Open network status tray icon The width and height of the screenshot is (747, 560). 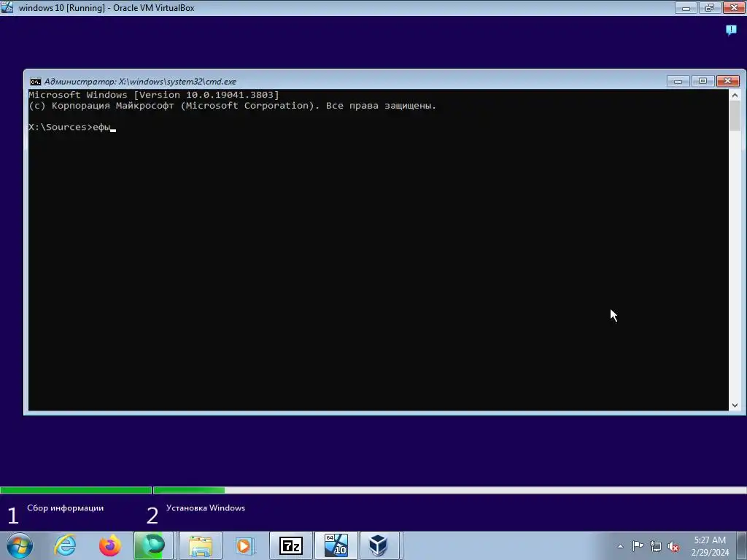[656, 546]
